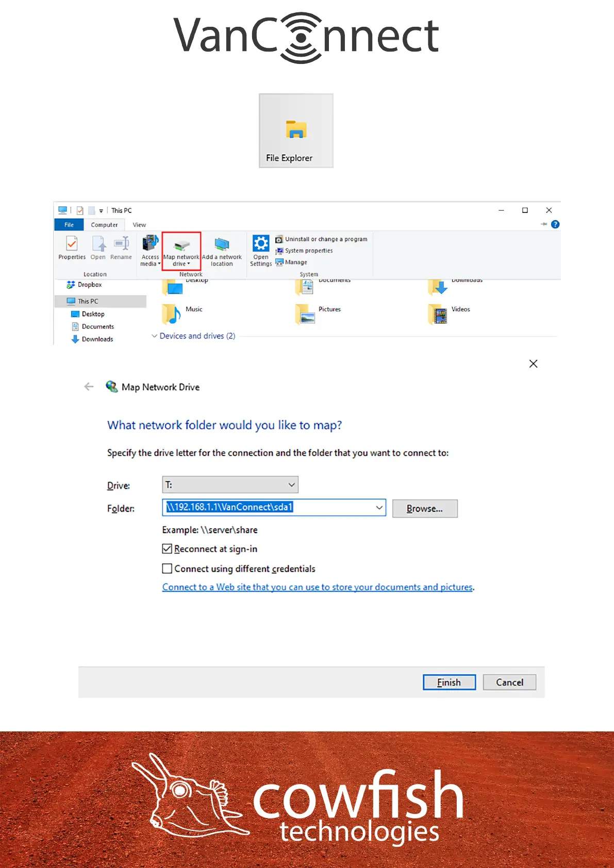Minimize the This PC window
The image size is (614, 868).
(x=501, y=210)
